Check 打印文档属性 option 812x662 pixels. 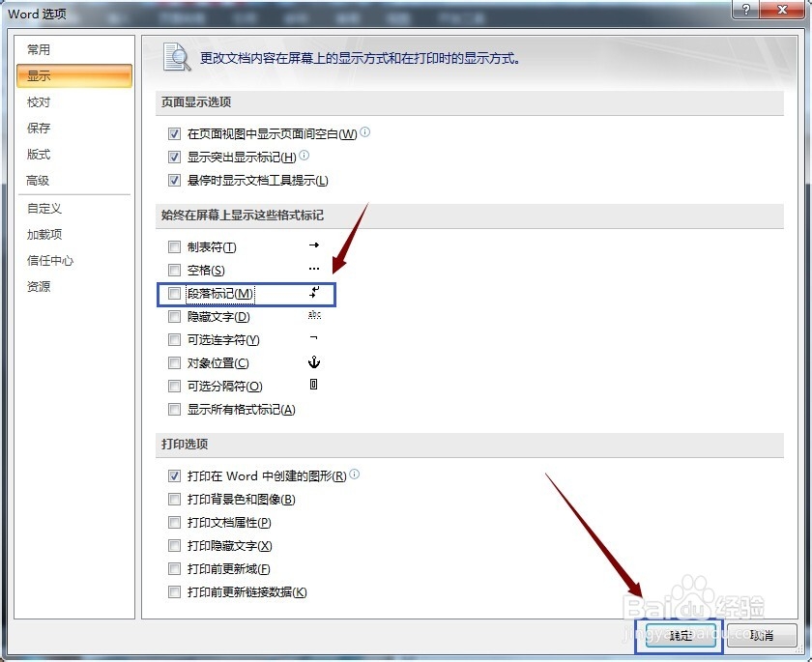(x=174, y=522)
